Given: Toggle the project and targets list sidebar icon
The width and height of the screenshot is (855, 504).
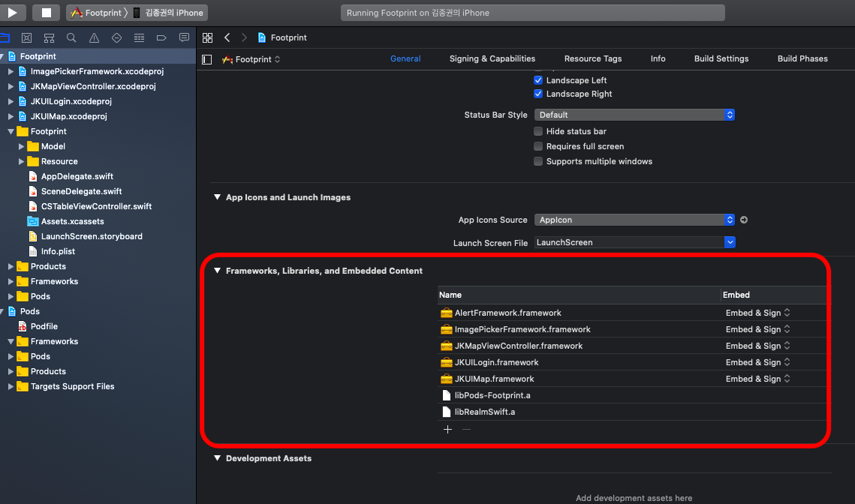Looking at the screenshot, I should 206,59.
